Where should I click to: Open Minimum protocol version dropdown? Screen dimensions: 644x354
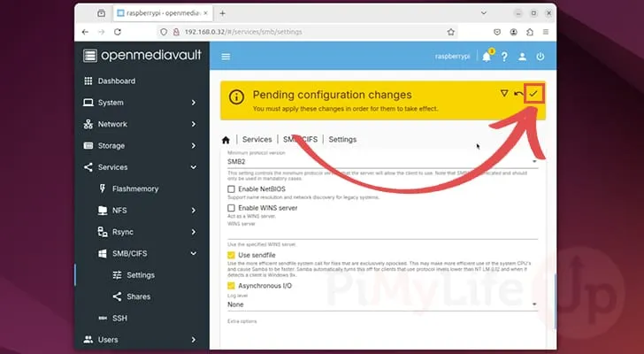point(382,161)
